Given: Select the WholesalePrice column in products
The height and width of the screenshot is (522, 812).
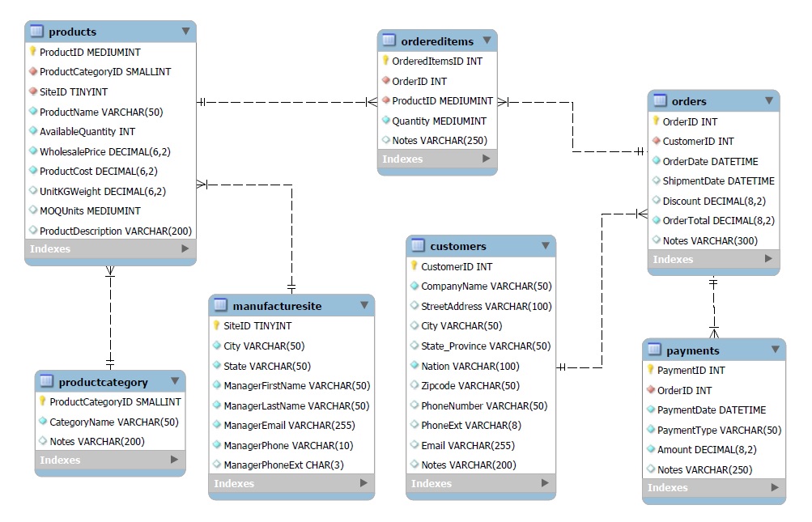Looking at the screenshot, I should pos(104,151).
